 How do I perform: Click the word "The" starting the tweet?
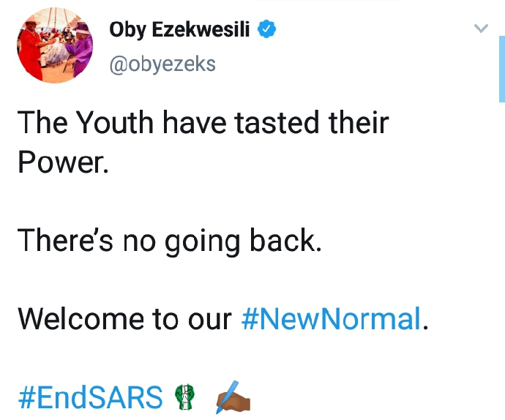coord(42,122)
